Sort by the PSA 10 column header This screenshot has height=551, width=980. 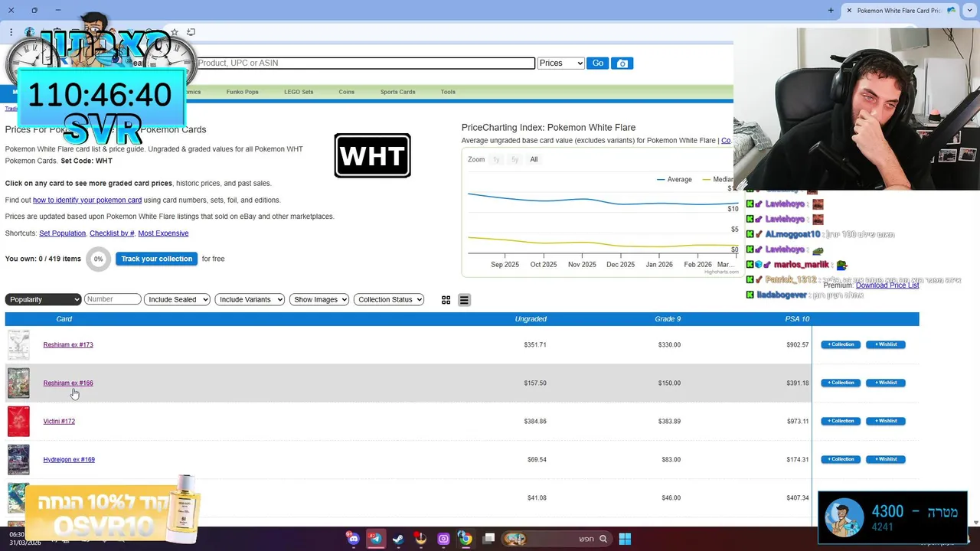[797, 319]
